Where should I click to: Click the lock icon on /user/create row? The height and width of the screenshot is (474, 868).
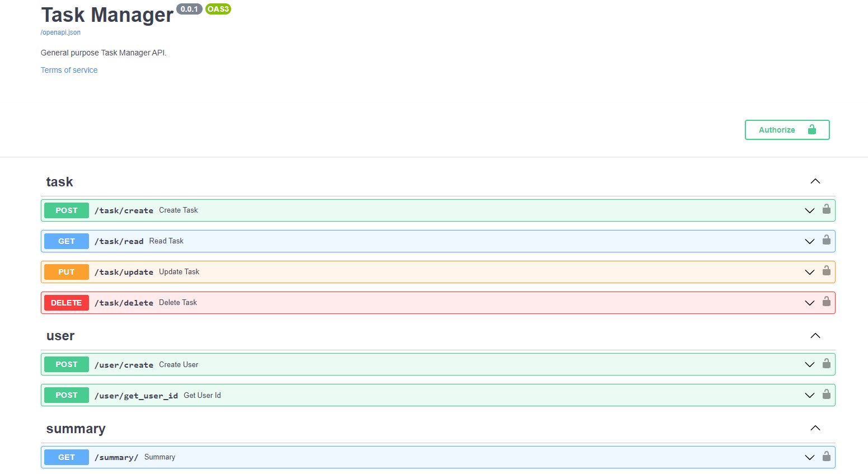pos(826,364)
